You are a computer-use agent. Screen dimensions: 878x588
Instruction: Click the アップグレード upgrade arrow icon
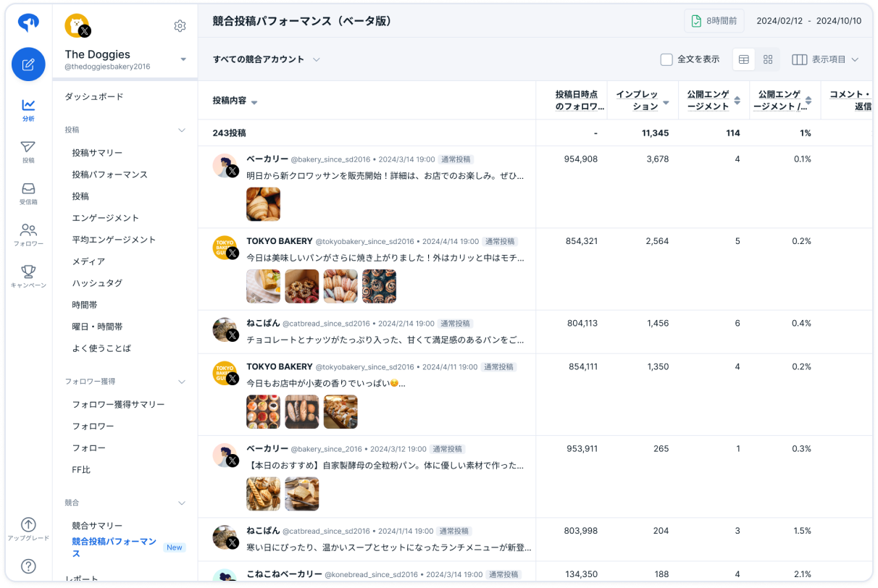[x=28, y=529]
